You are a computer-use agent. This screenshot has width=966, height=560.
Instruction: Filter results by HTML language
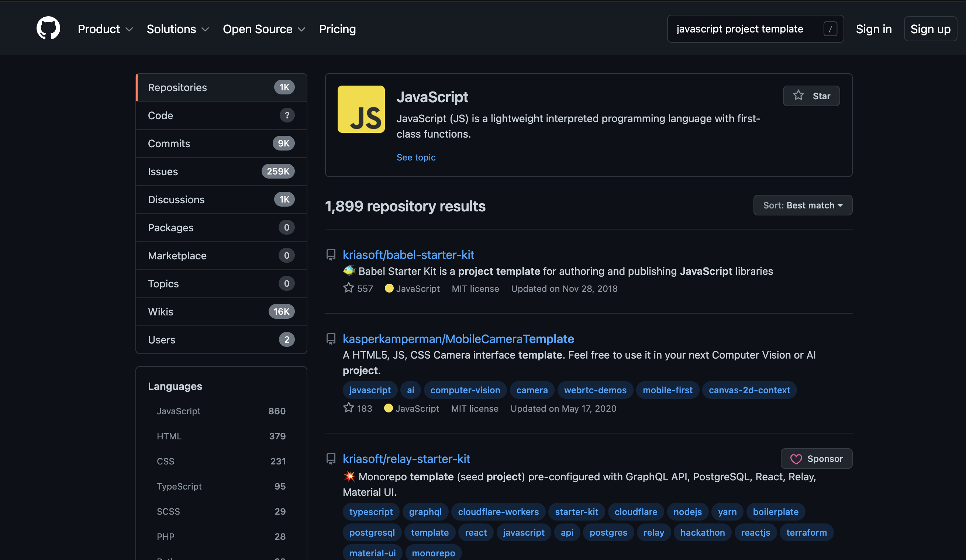[x=221, y=436]
